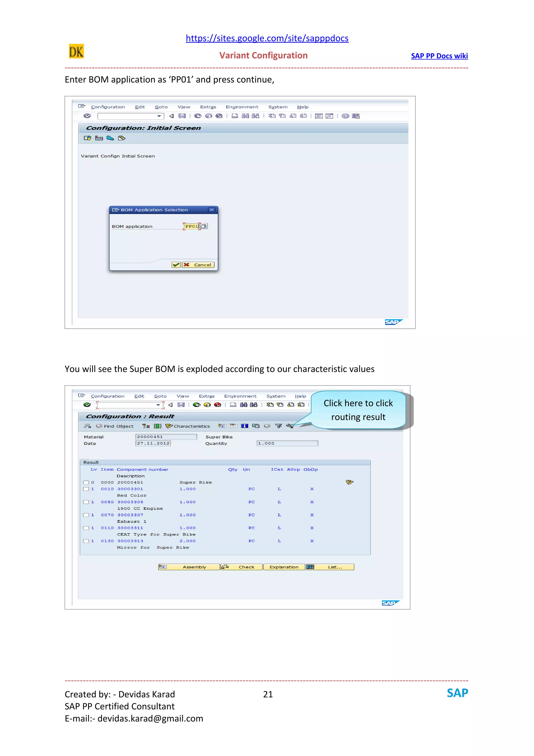Open the value help button beside BOM application field
This screenshot has width=534, height=756.
click(x=204, y=226)
